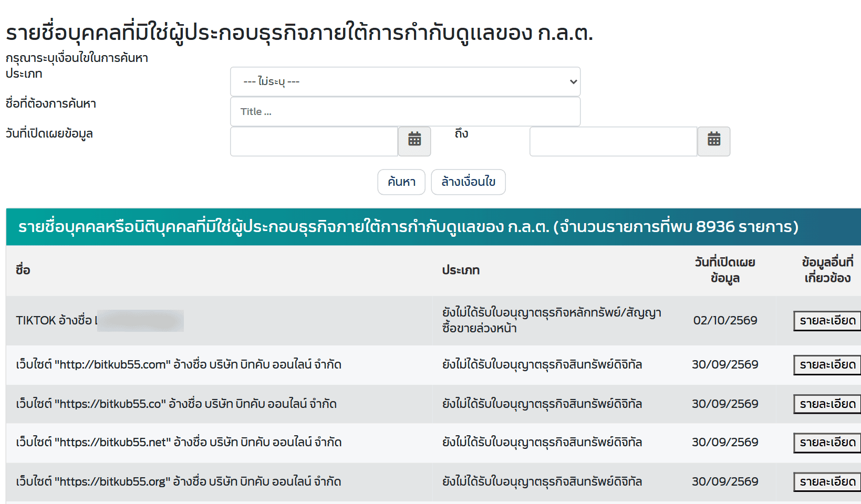This screenshot has width=861, height=504.
Task: Click the results table title banner
Action: coord(433,227)
